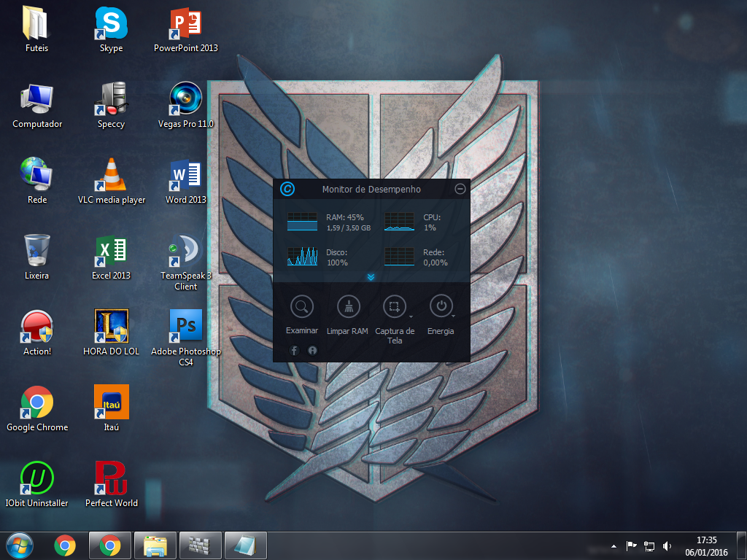The height and width of the screenshot is (560, 747).
Task: Minimize the Monitor de Desempenho widget
Action: point(460,189)
